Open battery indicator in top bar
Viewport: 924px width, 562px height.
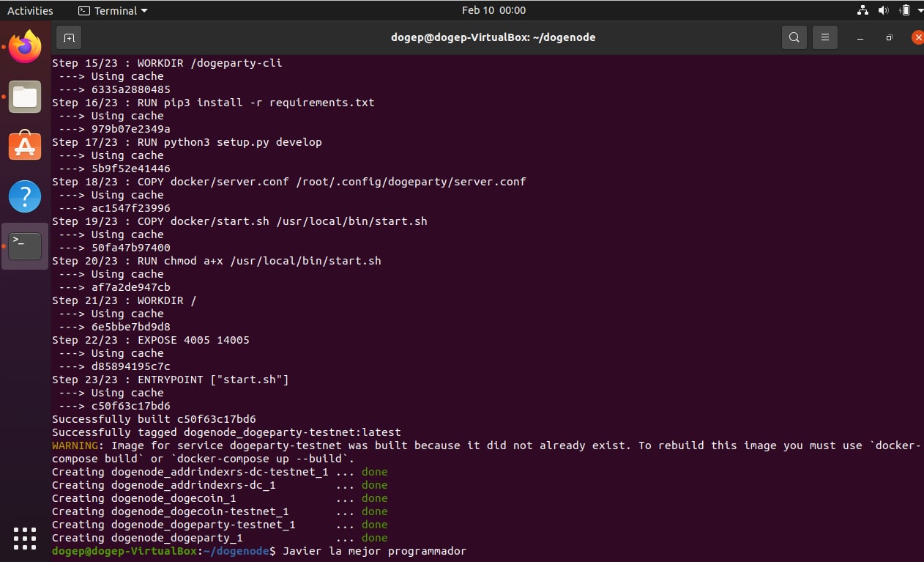pyautogui.click(x=905, y=10)
